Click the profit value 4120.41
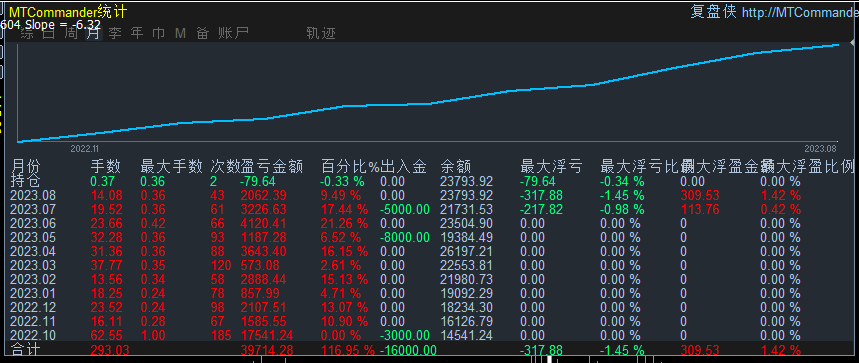 264,223
